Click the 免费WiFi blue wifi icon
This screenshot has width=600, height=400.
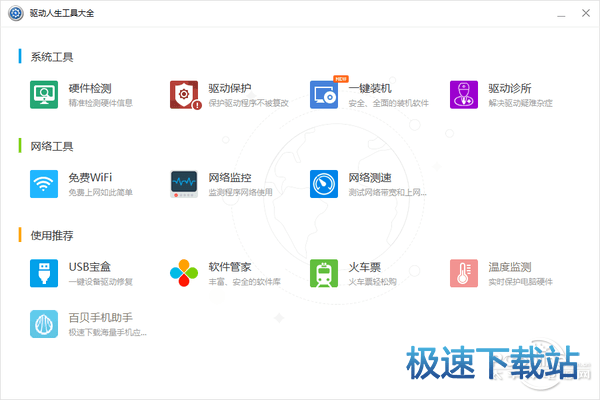click(44, 184)
